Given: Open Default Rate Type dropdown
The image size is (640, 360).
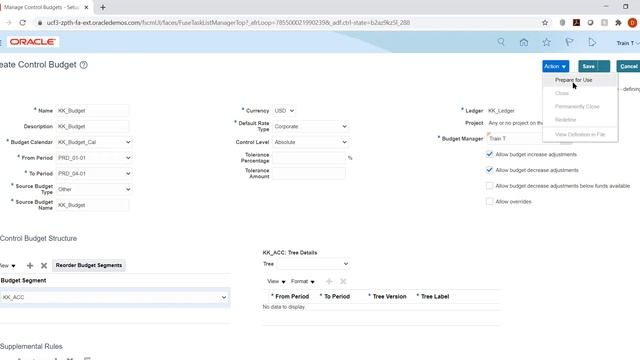Looking at the screenshot, I should pos(311,127).
